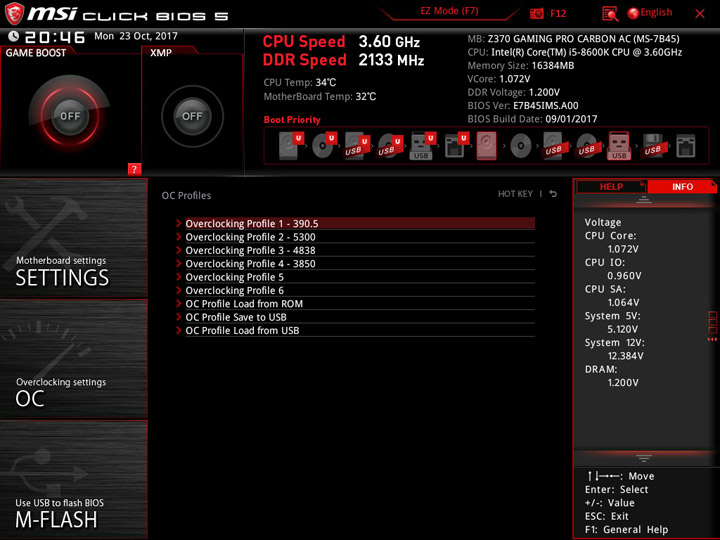Select the UEFI CD/DVD boot device

pyautogui.click(x=324, y=146)
